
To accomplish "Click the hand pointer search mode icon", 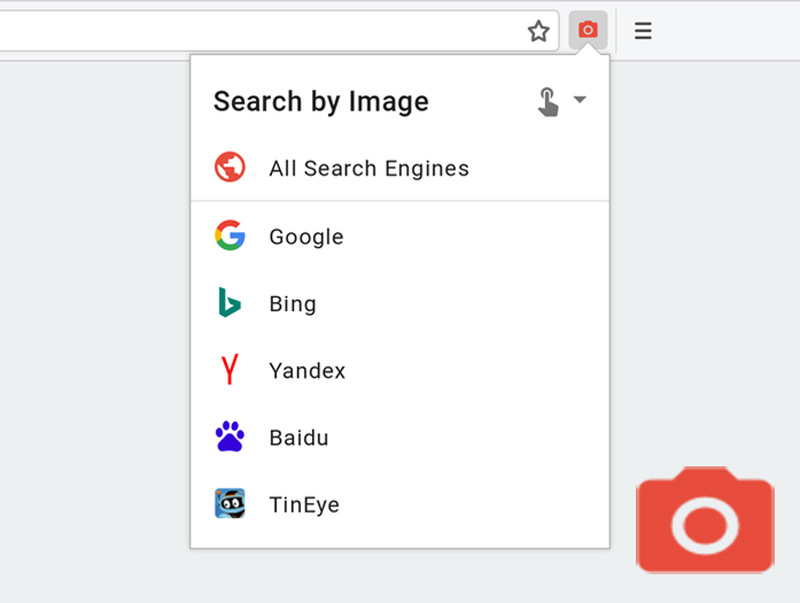I will 548,101.
